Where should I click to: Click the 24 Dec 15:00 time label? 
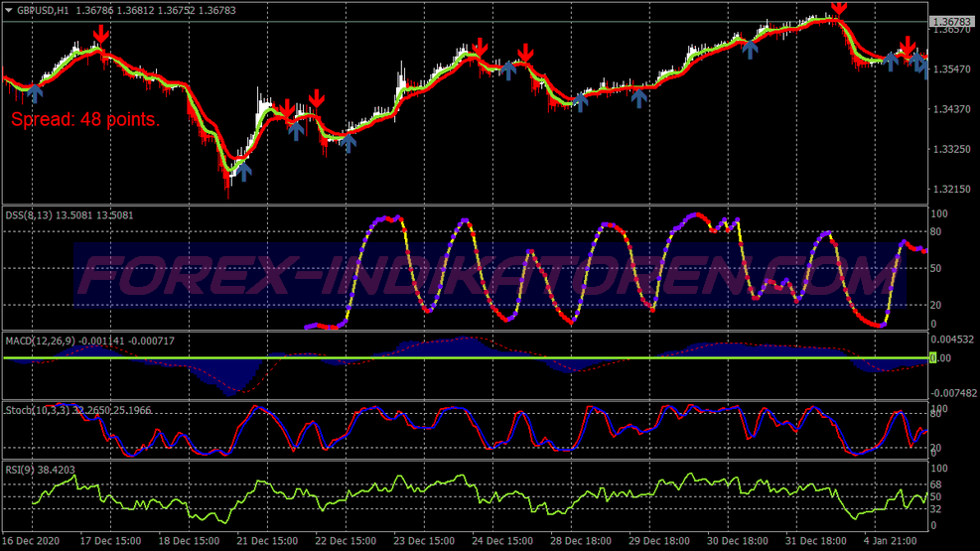[x=502, y=541]
